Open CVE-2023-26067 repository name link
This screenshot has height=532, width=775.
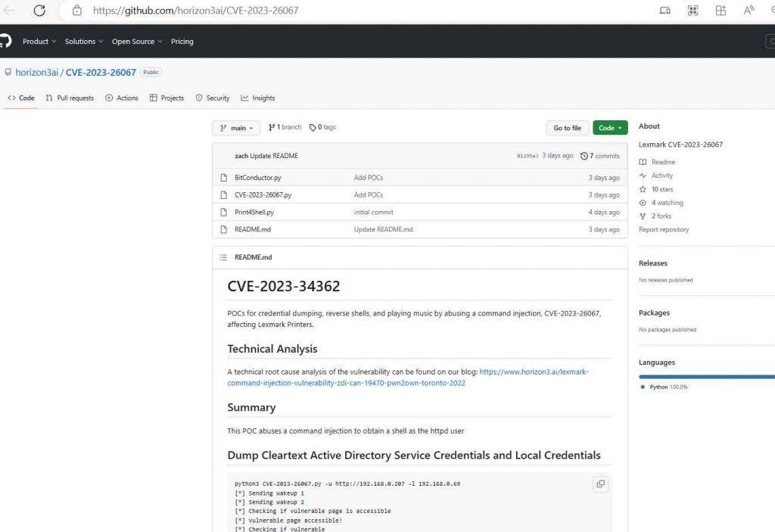tap(101, 72)
